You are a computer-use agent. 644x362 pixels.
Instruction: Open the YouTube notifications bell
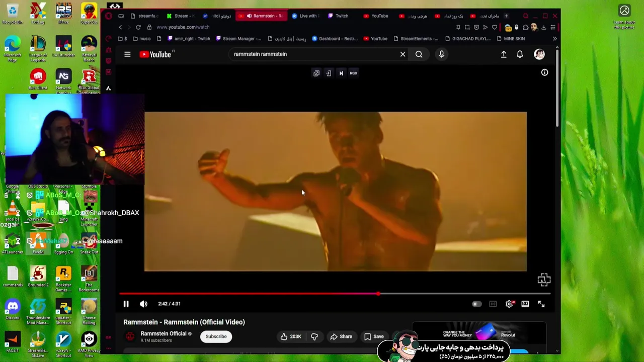(x=520, y=54)
